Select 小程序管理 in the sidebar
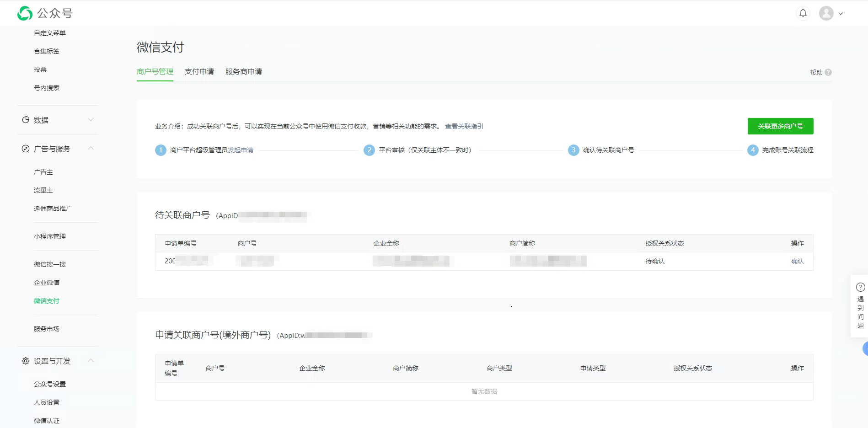The height and width of the screenshot is (428, 868). click(x=50, y=236)
